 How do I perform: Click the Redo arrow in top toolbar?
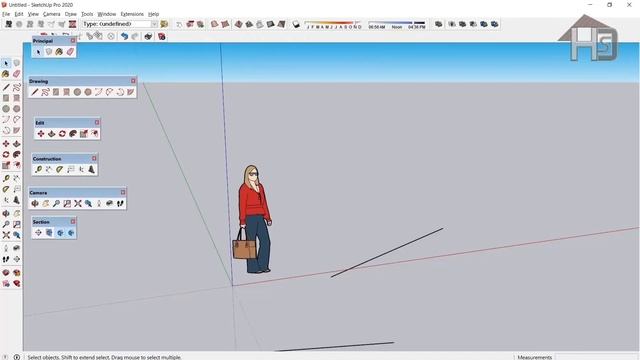135,36
